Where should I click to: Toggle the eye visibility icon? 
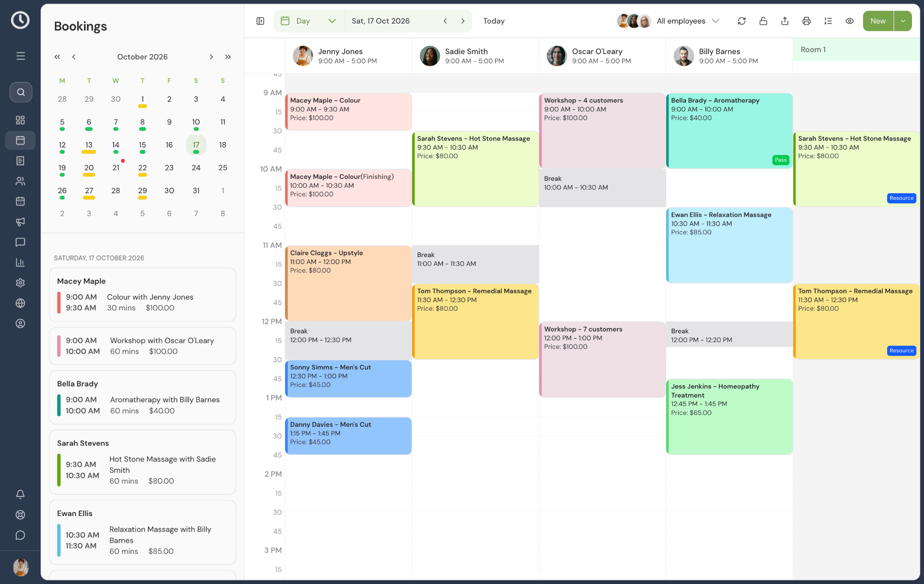(850, 21)
